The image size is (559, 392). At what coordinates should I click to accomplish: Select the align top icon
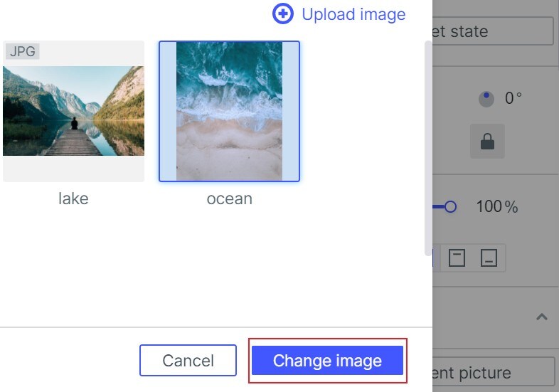(x=457, y=258)
